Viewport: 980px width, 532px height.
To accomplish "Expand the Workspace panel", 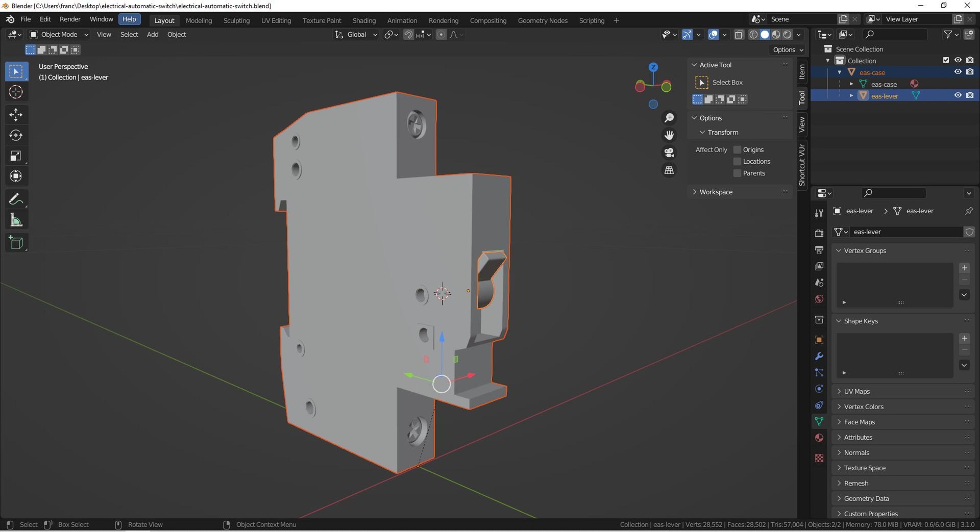I will (x=740, y=192).
